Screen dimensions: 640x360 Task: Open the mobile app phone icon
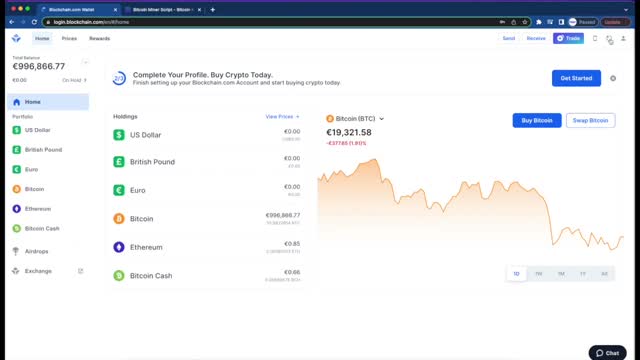(595, 38)
